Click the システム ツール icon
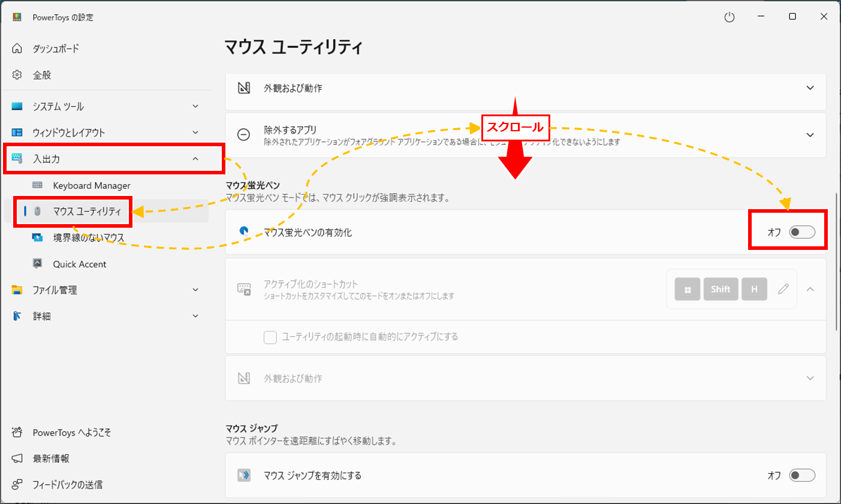The height and width of the screenshot is (504, 841). pos(17,106)
